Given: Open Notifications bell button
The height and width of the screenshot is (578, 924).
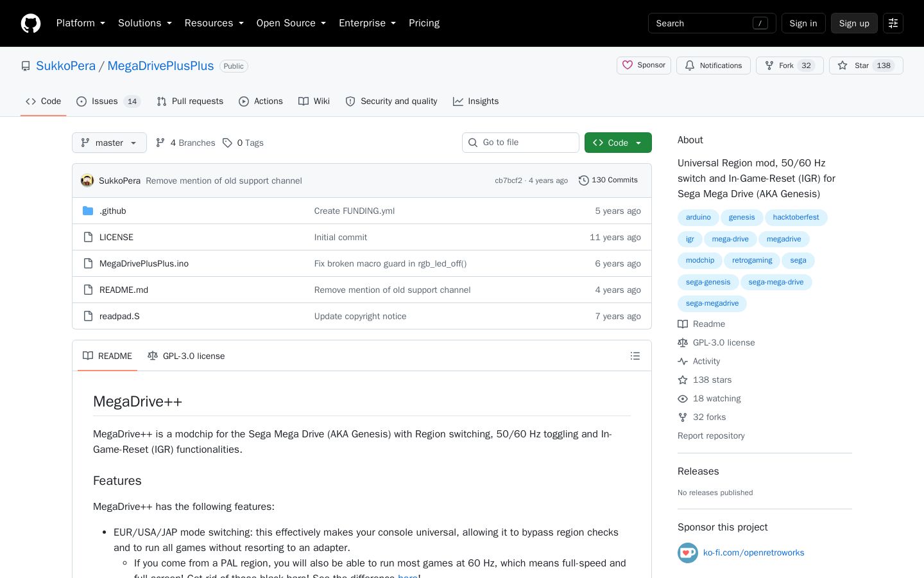Looking at the screenshot, I should (714, 66).
